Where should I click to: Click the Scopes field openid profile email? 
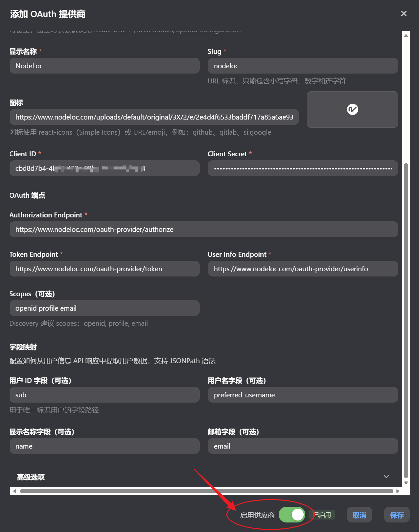pos(105,308)
